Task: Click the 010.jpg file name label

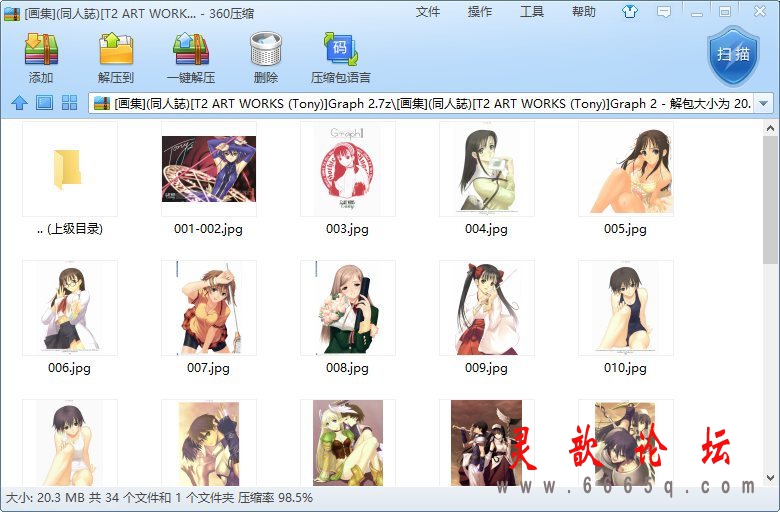Action: click(625, 368)
